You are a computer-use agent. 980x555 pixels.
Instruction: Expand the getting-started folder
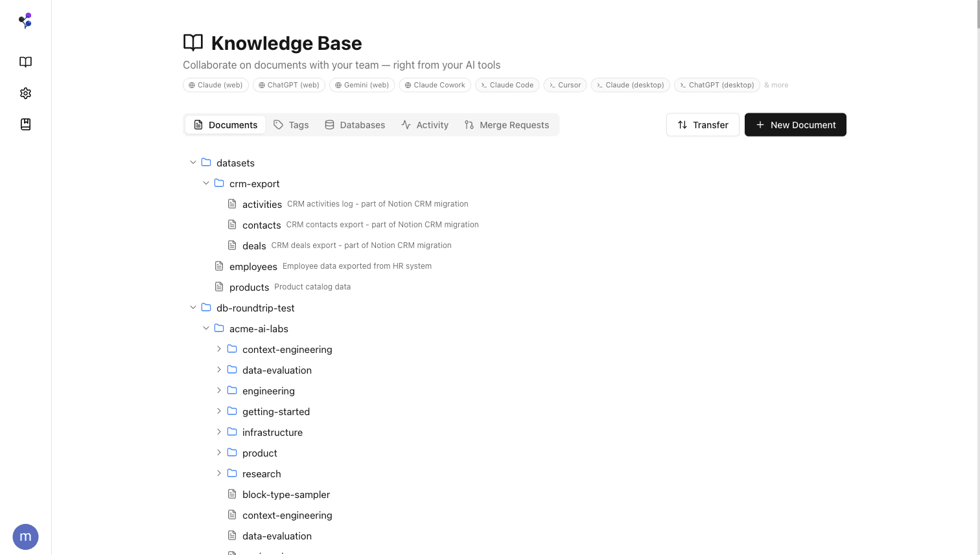click(x=219, y=411)
